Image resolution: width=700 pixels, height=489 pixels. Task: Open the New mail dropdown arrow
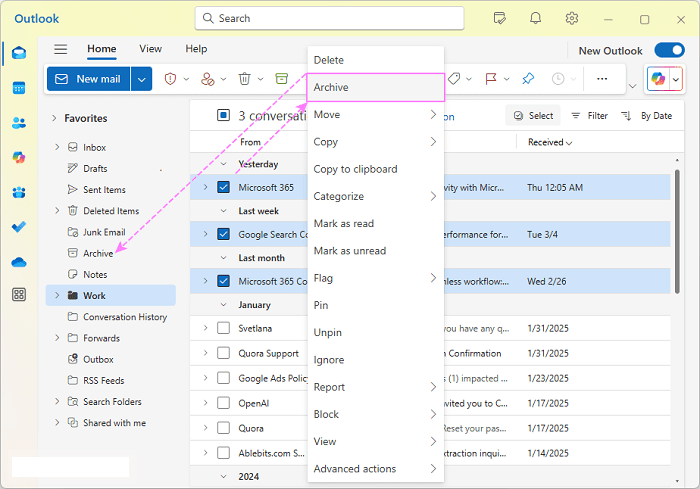[142, 79]
